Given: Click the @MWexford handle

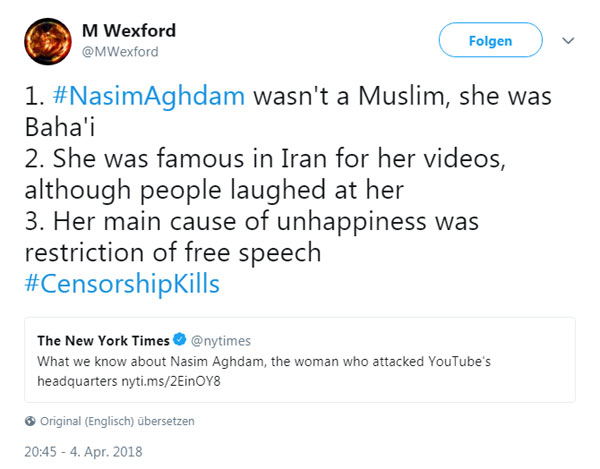Looking at the screenshot, I should [x=120, y=51].
